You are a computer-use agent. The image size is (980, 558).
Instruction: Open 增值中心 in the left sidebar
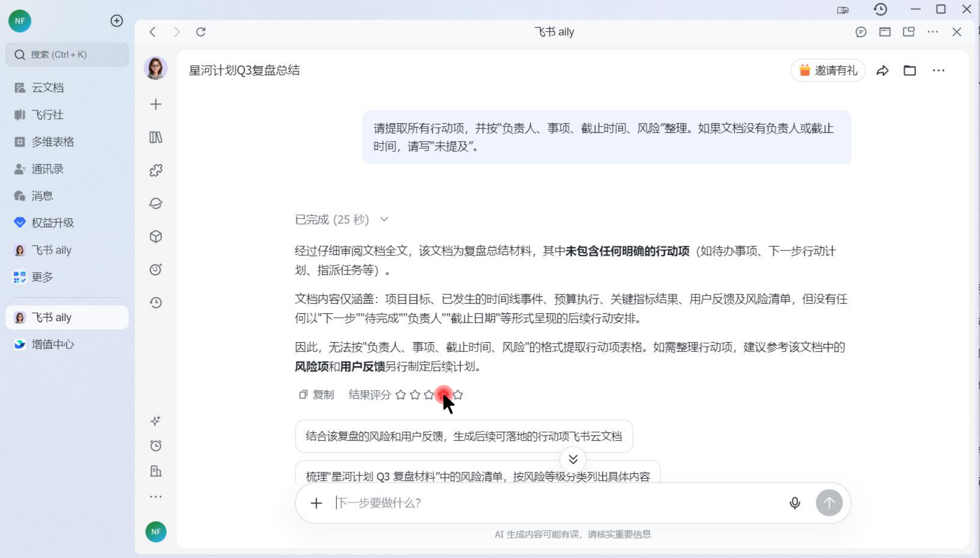click(67, 344)
